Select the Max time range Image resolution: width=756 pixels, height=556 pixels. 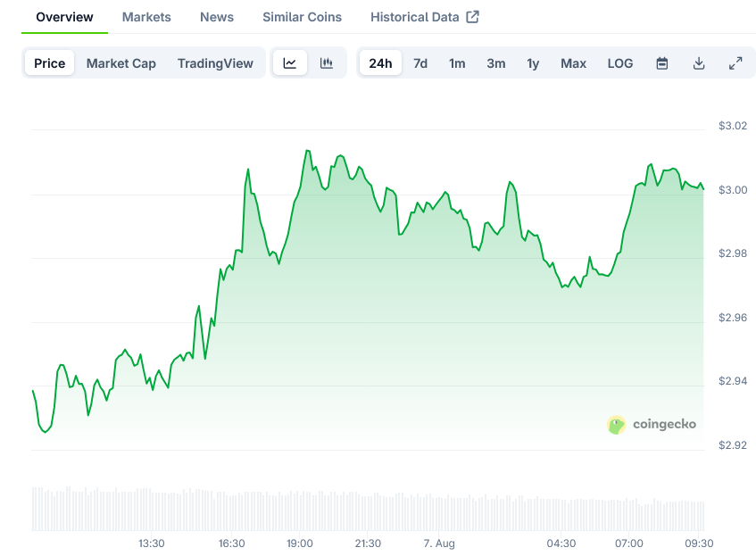573,63
